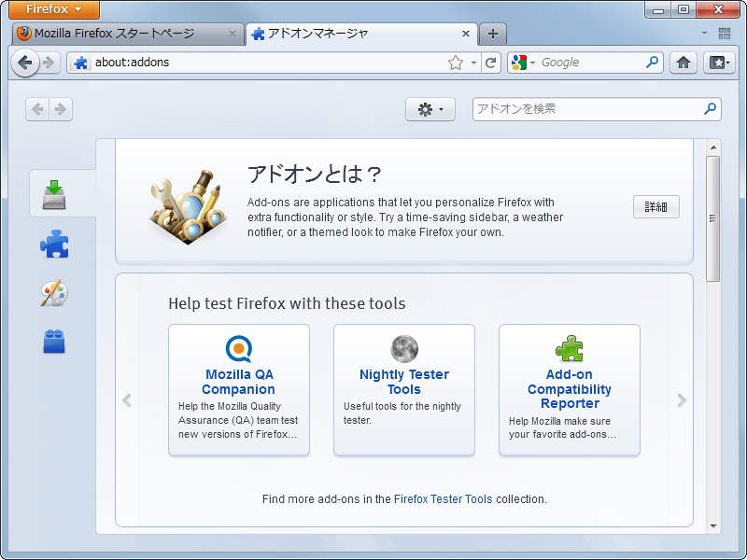Open the gear tools dropdown
Screen dimensions: 747x560
[x=430, y=109]
